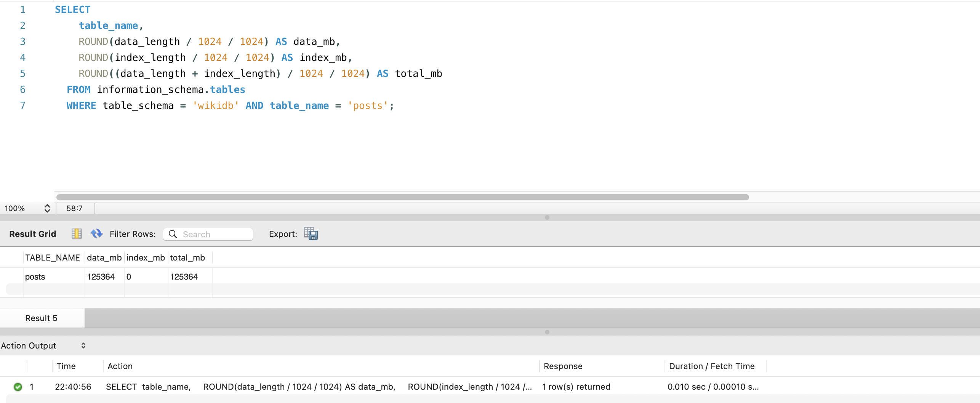Click the green success checkmark in Action Output
Viewport: 980px width, 403px height.
pos(18,387)
